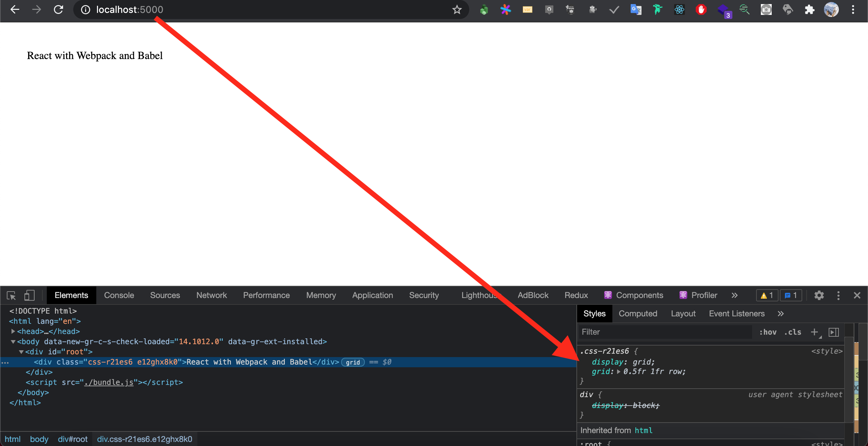Select the inspect element cursor icon
This screenshot has width=868, height=446.
click(11, 295)
